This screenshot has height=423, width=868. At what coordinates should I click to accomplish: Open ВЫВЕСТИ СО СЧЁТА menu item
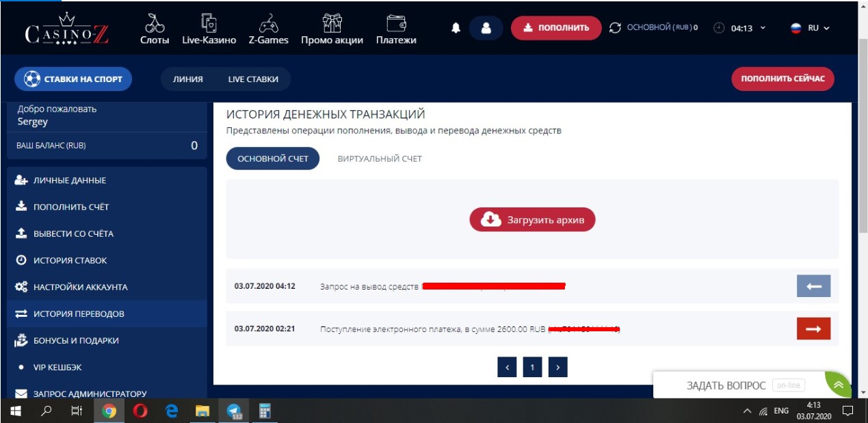[x=107, y=233]
